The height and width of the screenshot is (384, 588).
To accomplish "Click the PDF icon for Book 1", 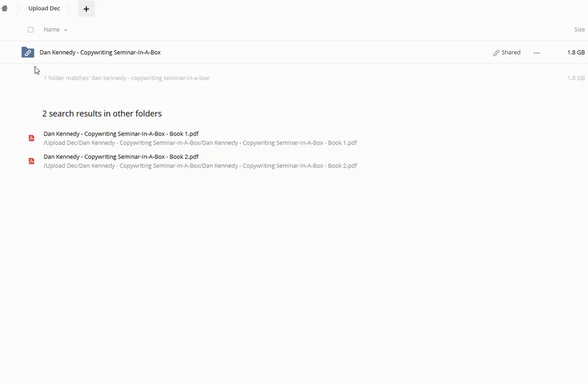I will [x=31, y=138].
